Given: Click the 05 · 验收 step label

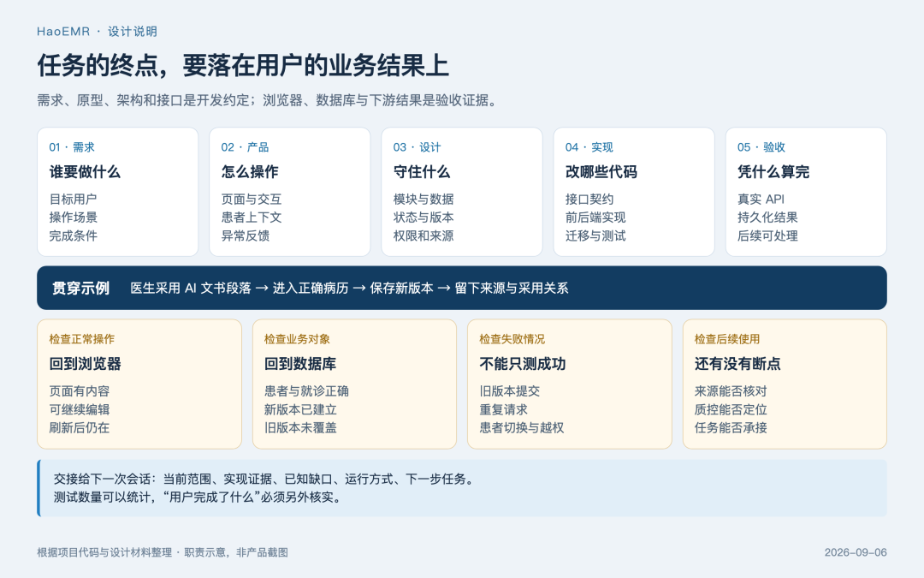Looking at the screenshot, I should coord(761,147).
